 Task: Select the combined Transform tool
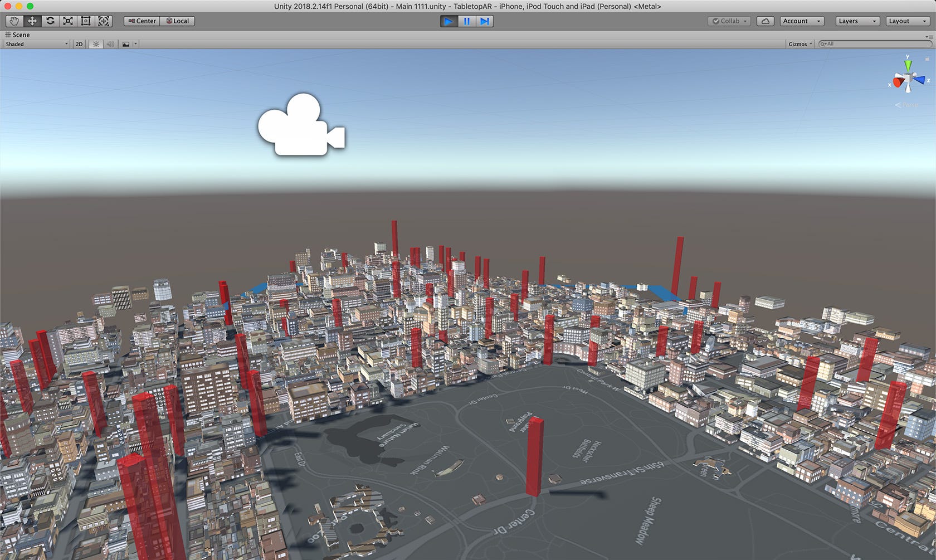pos(104,21)
